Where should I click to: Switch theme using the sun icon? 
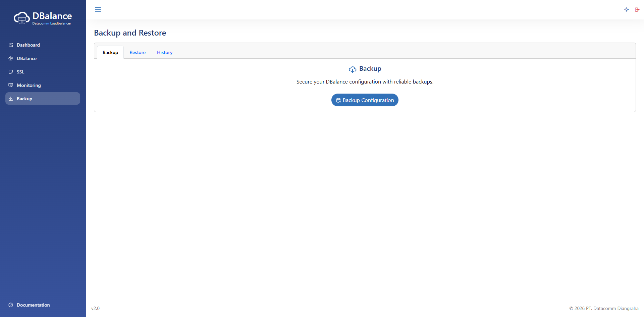click(x=626, y=10)
